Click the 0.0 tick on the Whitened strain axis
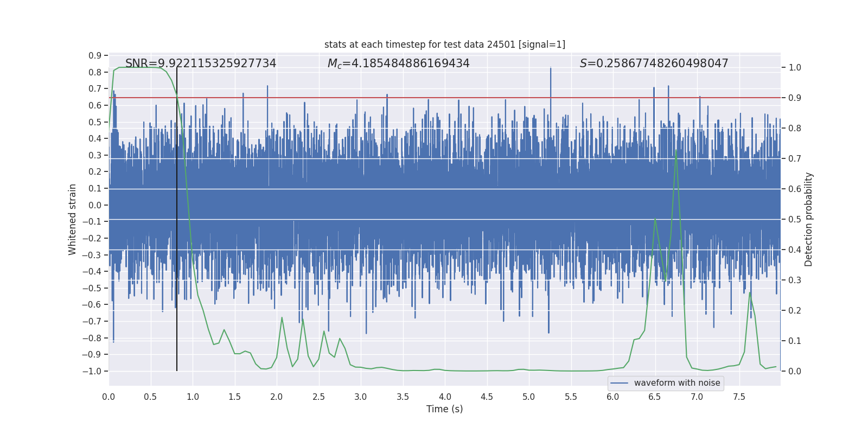 click(95, 205)
